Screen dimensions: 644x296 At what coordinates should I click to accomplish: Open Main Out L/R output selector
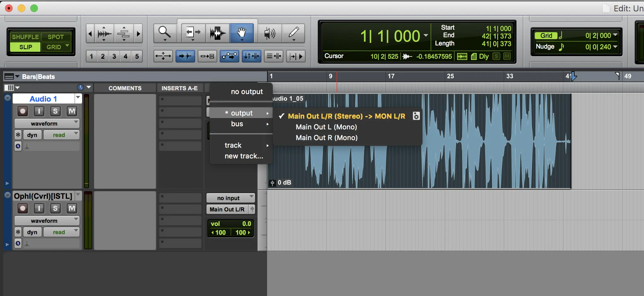tap(227, 209)
